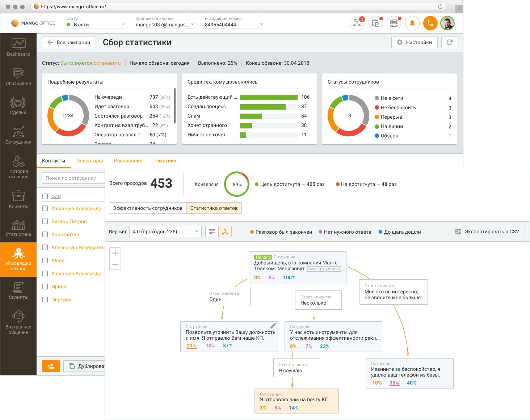Switch to the Операторы tab

point(89,161)
